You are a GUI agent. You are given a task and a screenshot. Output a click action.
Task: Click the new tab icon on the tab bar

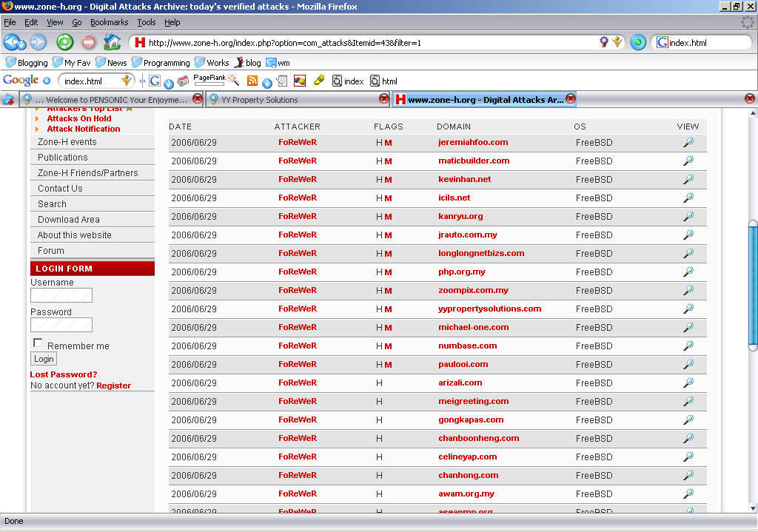8,100
